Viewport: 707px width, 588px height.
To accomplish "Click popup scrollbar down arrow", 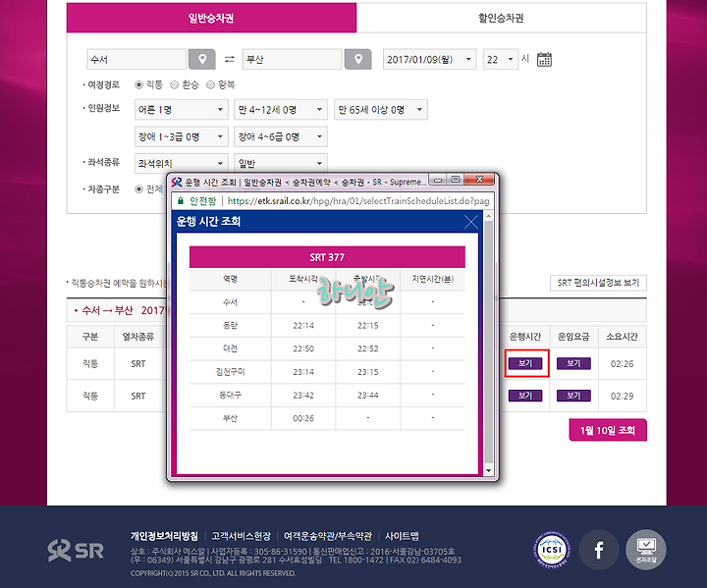I will (488, 470).
